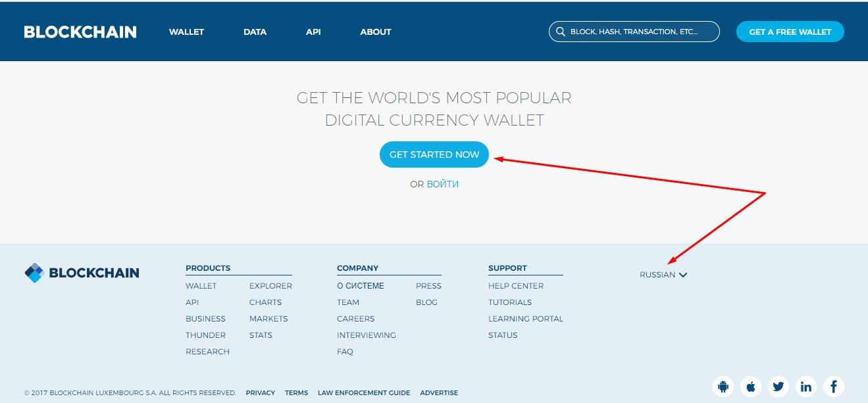Screen dimensions: 868x403
Task: Click the magnifier icon in search box
Action: pyautogui.click(x=561, y=32)
